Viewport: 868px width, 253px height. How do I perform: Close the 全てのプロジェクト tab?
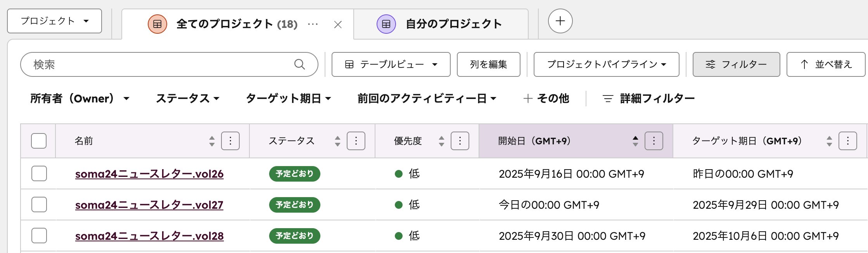pos(338,25)
